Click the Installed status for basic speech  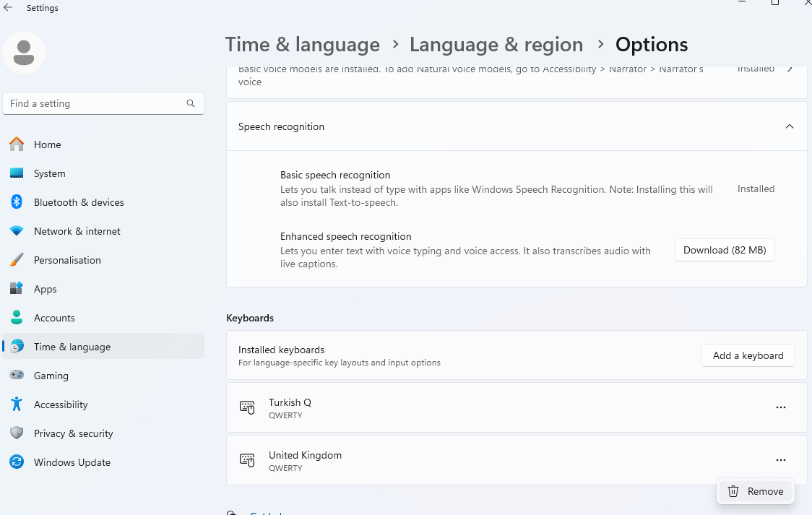pos(756,189)
